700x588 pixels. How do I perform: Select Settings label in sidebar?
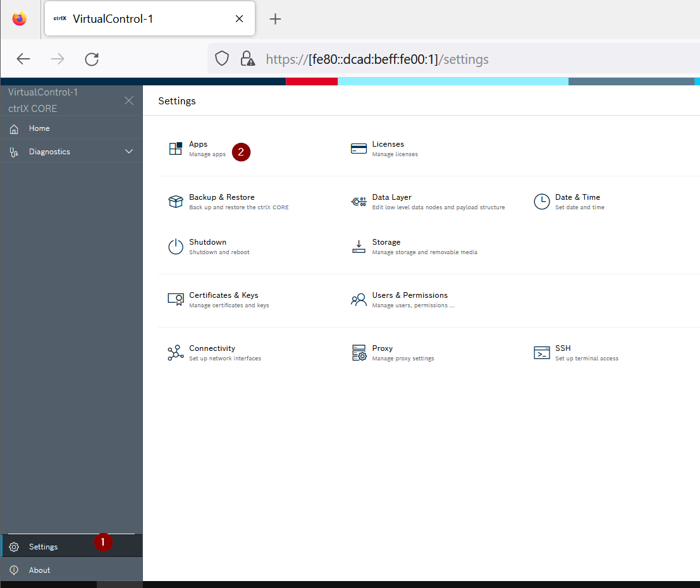(x=43, y=547)
